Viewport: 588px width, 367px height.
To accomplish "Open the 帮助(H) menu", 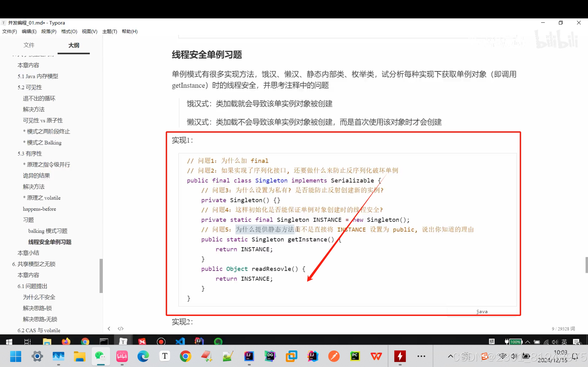I will 130,31.
